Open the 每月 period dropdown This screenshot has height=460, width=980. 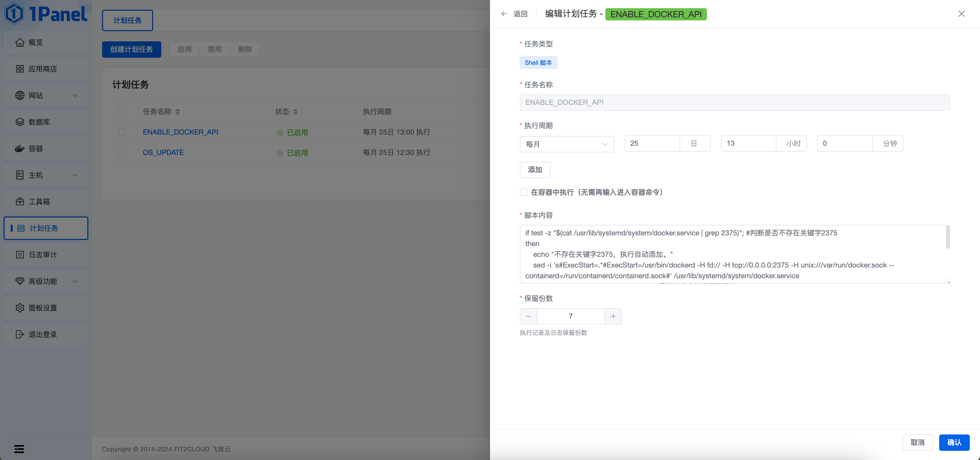(x=567, y=144)
